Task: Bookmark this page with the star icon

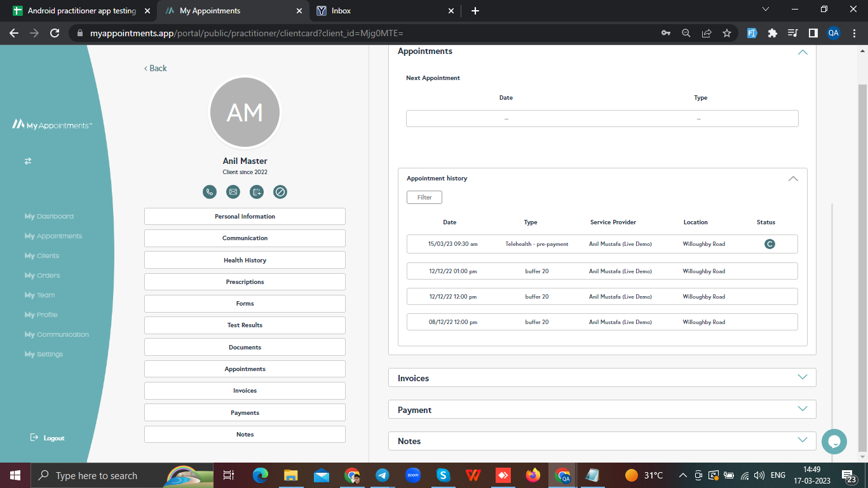Action: click(727, 33)
